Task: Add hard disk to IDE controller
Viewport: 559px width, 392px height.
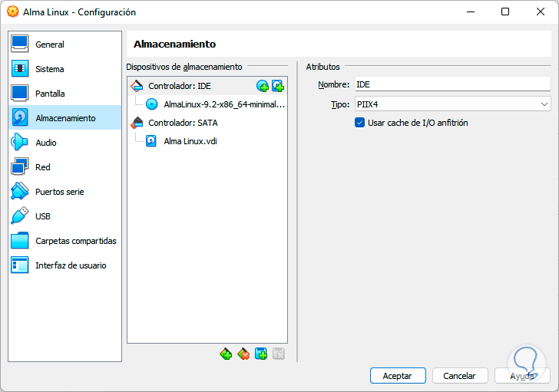Action: click(x=278, y=86)
